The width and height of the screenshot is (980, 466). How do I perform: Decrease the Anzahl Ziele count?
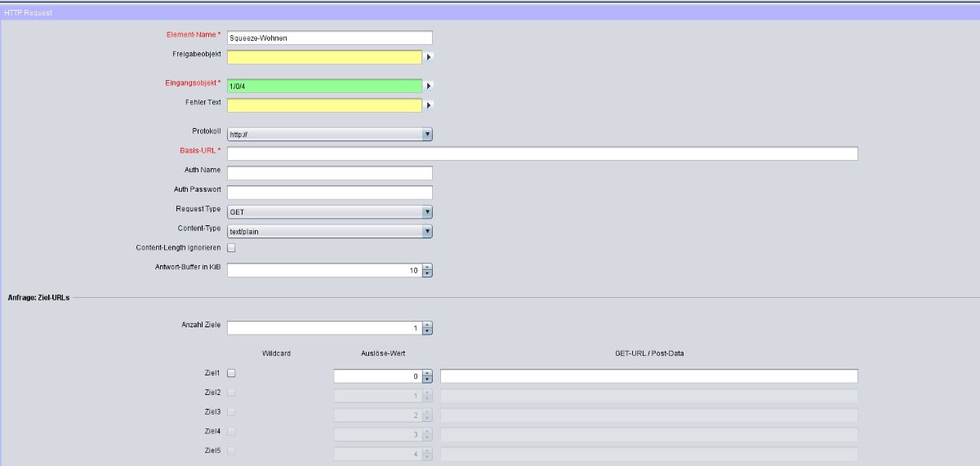coord(427,331)
